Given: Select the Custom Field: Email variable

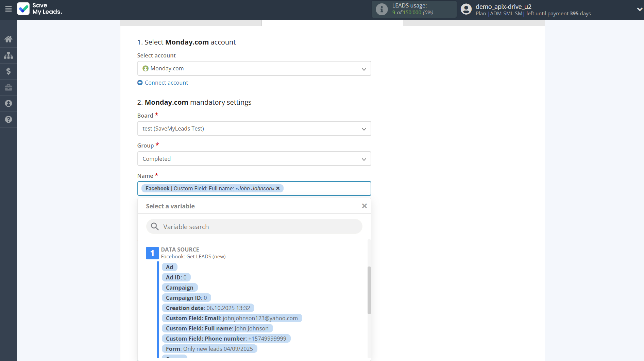Looking at the screenshot, I should point(231,318).
